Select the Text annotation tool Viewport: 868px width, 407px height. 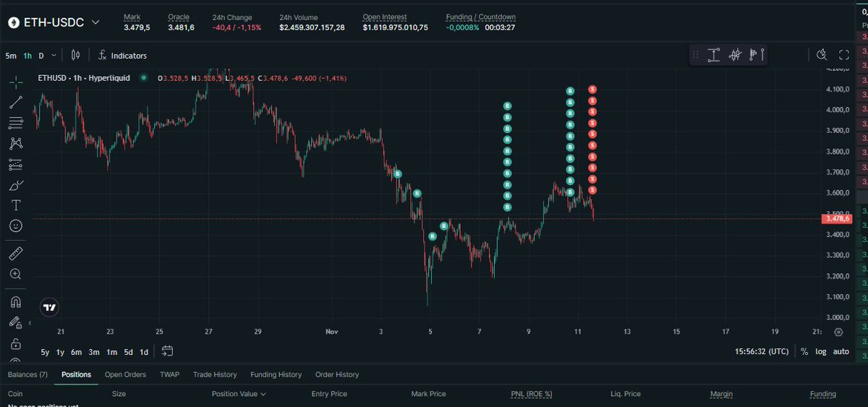point(16,205)
